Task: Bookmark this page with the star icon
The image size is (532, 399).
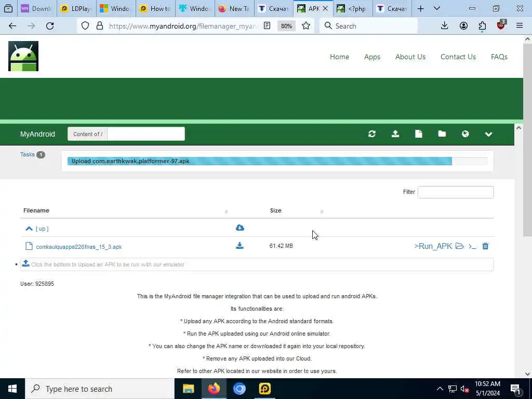Action: pyautogui.click(x=305, y=26)
